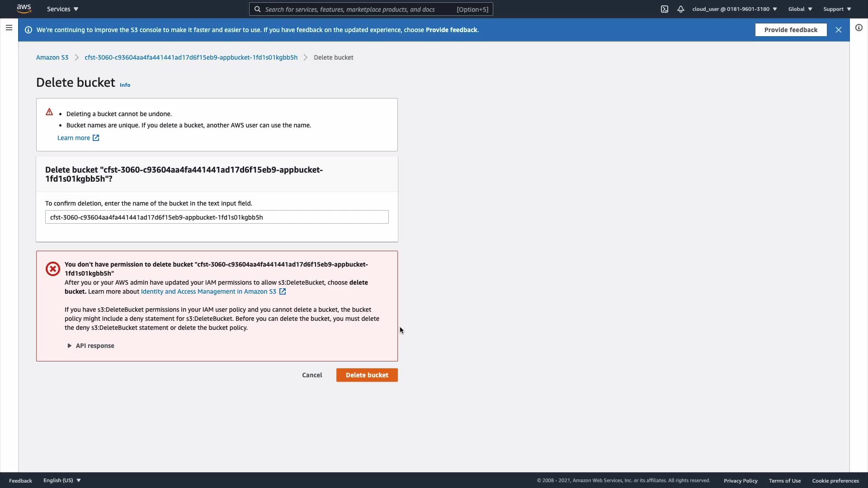Image resolution: width=868 pixels, height=488 pixels.
Task: Open Identity and Access Management in Amazon S3 link
Action: click(208, 291)
